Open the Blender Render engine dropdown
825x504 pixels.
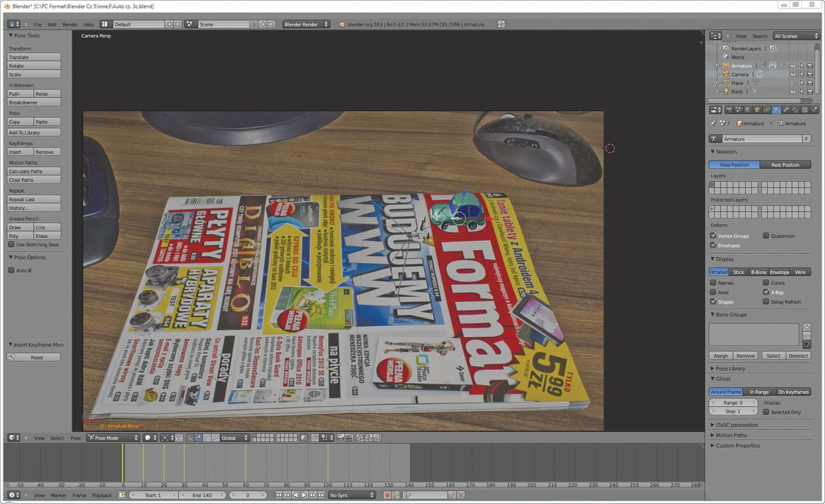click(x=306, y=24)
